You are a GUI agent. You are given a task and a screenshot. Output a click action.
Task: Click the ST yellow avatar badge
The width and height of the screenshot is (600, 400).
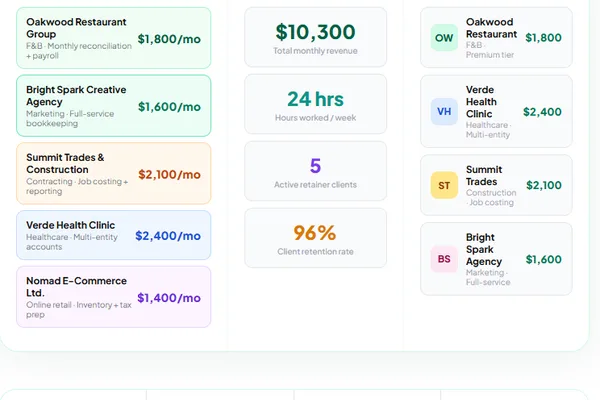click(444, 185)
